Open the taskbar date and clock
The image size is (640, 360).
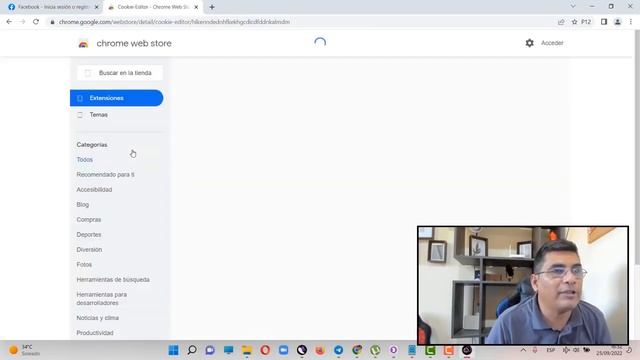609,350
